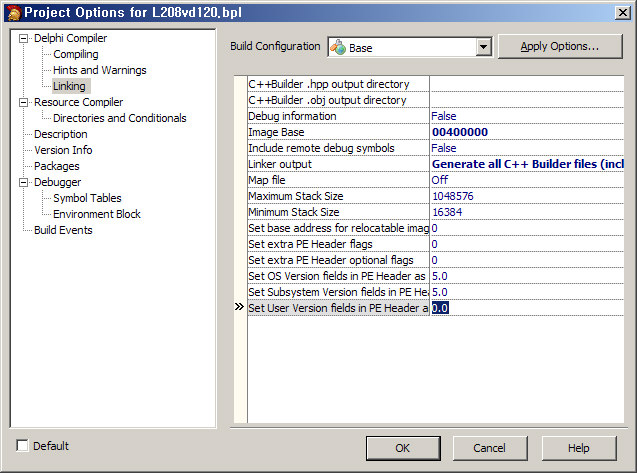Open the Build Configuration dropdown
This screenshot has width=637, height=473.
pos(484,47)
